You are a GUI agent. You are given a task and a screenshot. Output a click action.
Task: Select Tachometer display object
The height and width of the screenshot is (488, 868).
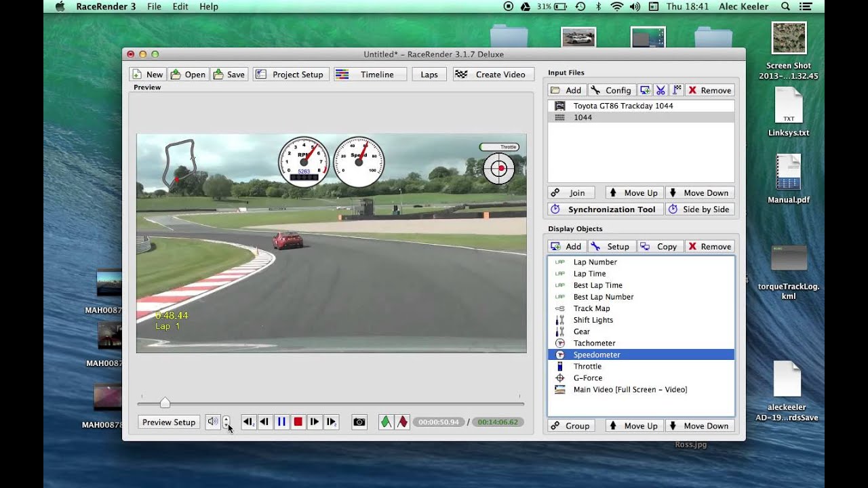pyautogui.click(x=641, y=343)
